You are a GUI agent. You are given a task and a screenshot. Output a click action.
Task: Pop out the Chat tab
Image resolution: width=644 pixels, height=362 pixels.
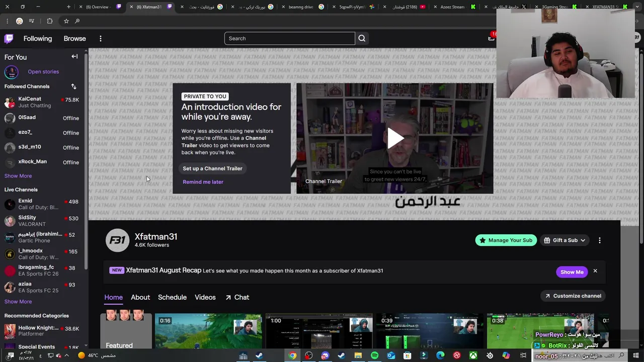(237, 297)
